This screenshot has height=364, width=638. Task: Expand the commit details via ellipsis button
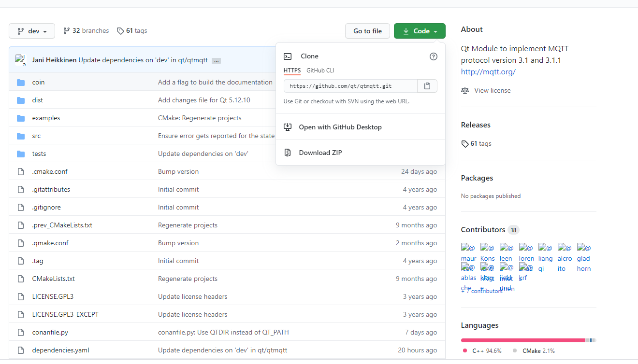tap(216, 60)
